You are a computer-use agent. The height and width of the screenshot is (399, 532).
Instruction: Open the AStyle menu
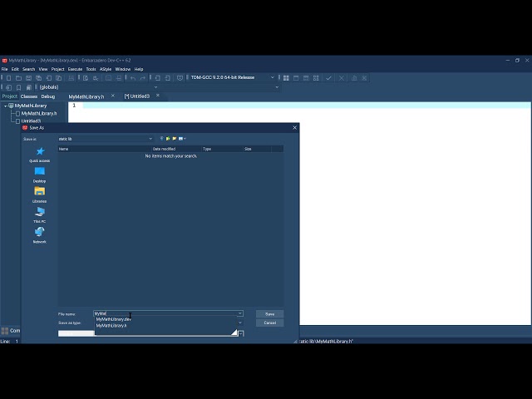tap(106, 69)
